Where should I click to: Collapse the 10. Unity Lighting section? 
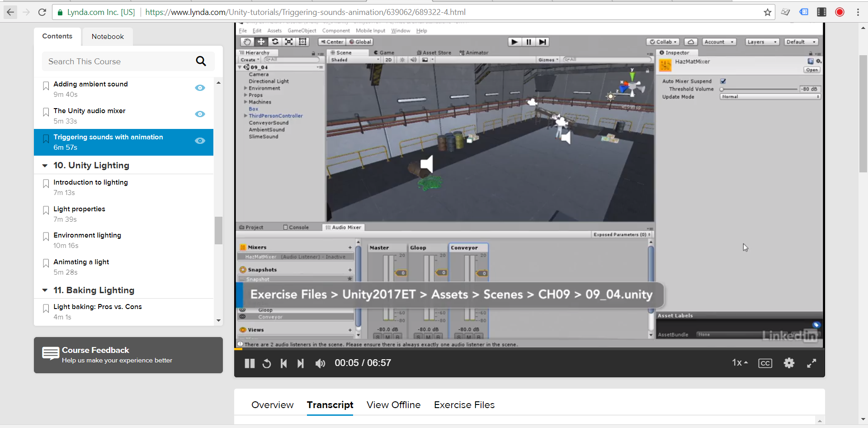(45, 166)
